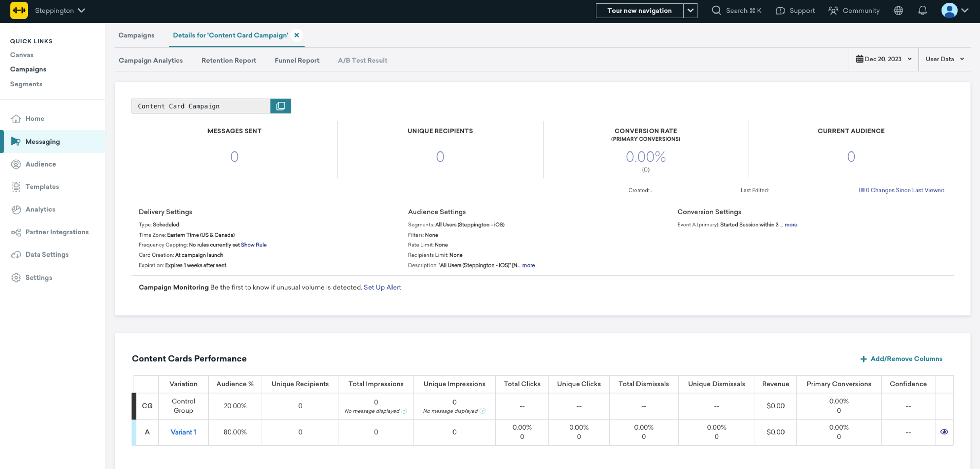
Task: Click the Content Card Campaign copy icon
Action: [x=281, y=106]
